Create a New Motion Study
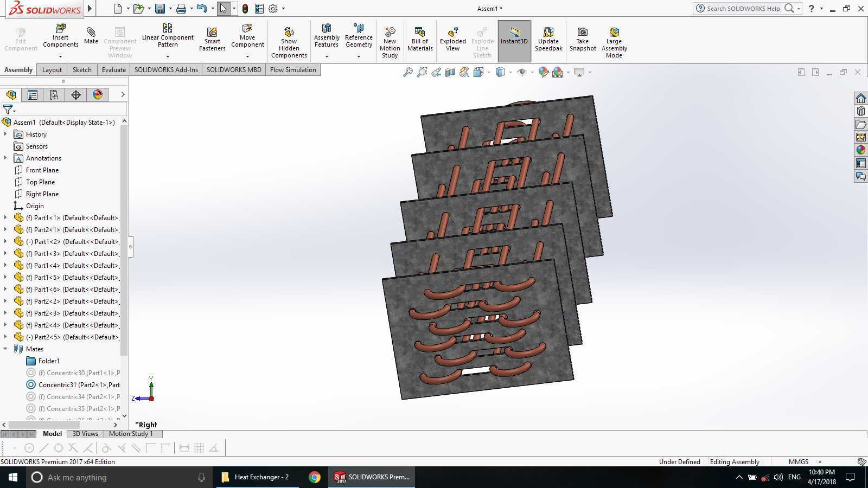The width and height of the screenshot is (868, 488). point(390,42)
